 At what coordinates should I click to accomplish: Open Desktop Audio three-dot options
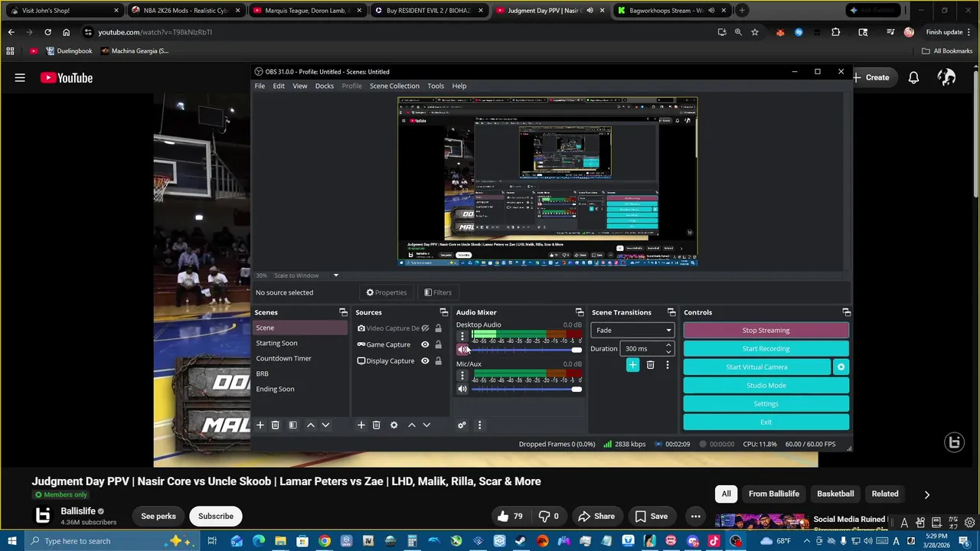pyautogui.click(x=462, y=336)
